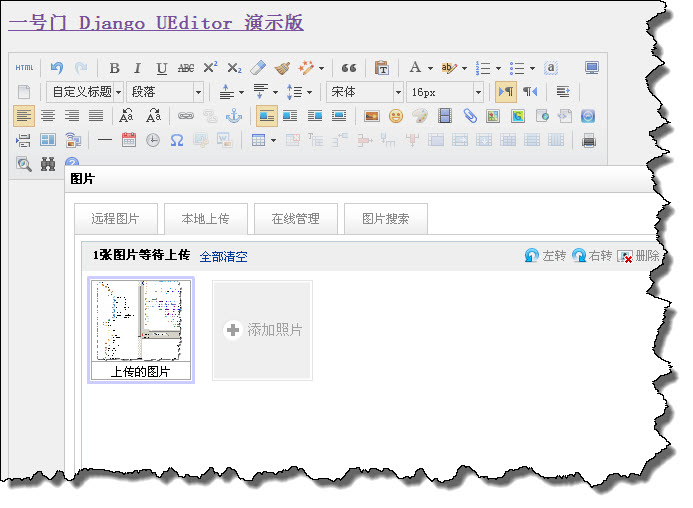This screenshot has width=693, height=508.
Task: Clear formatting with the eraser icon
Action: (x=258, y=68)
